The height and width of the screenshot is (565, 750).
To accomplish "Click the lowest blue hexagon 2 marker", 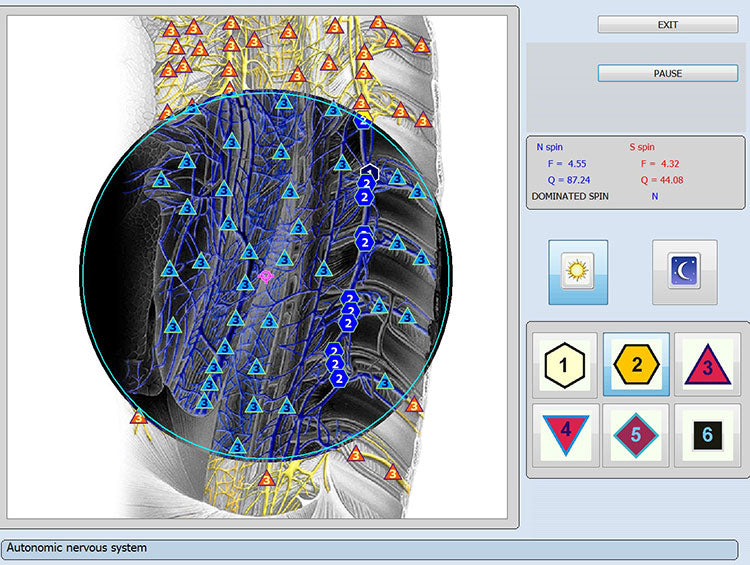I will pyautogui.click(x=339, y=379).
